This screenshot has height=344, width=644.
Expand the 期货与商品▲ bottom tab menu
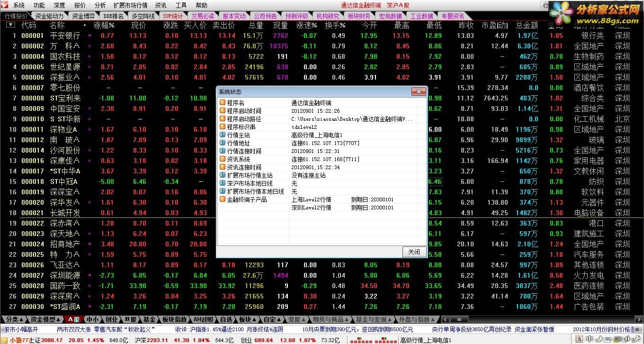[331, 319]
